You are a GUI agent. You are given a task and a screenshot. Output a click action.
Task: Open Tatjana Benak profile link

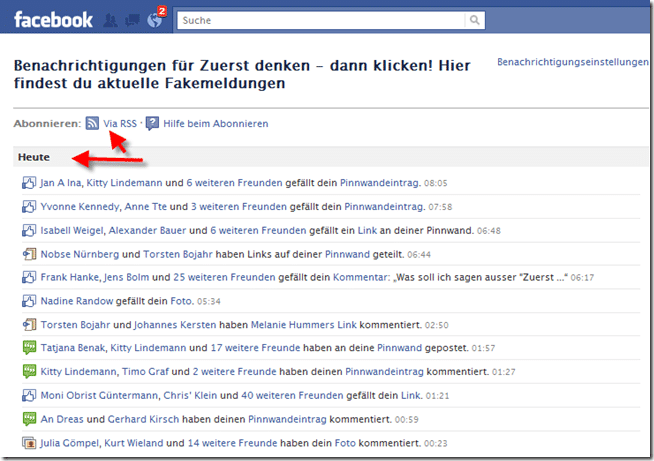pos(73,348)
